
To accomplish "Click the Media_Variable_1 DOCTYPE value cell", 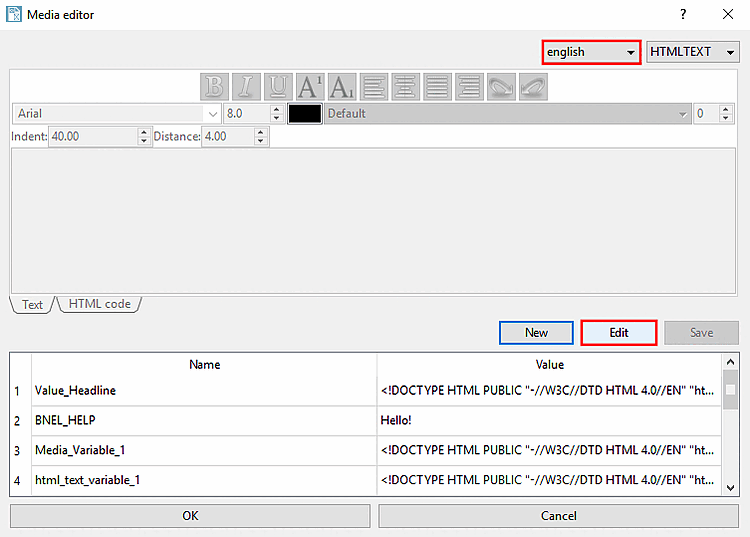I will tap(549, 450).
